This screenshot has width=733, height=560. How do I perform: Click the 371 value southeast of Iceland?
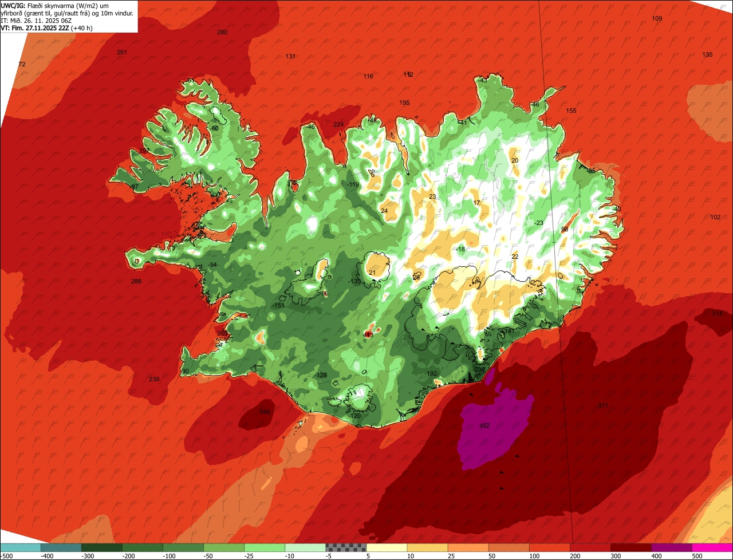click(602, 405)
